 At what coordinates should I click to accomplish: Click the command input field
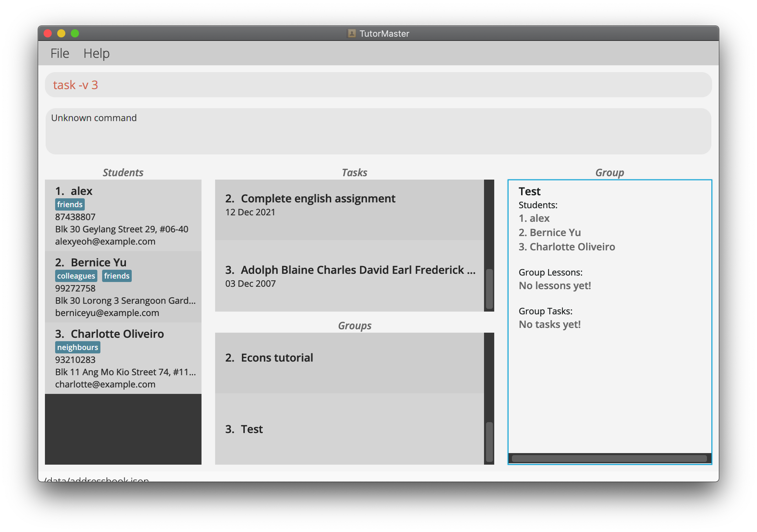pyautogui.click(x=378, y=85)
